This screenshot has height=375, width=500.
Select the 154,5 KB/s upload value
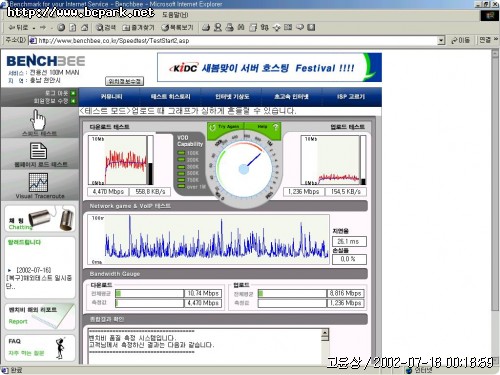click(346, 192)
